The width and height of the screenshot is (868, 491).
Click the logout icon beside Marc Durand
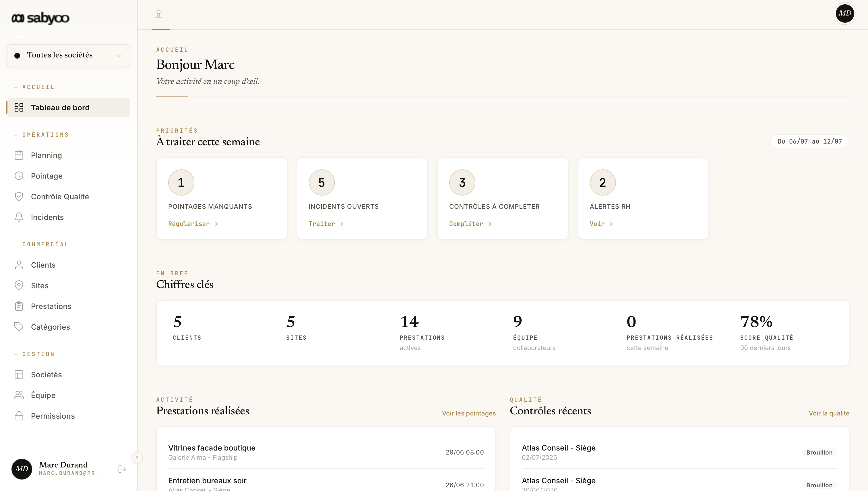pyautogui.click(x=122, y=469)
